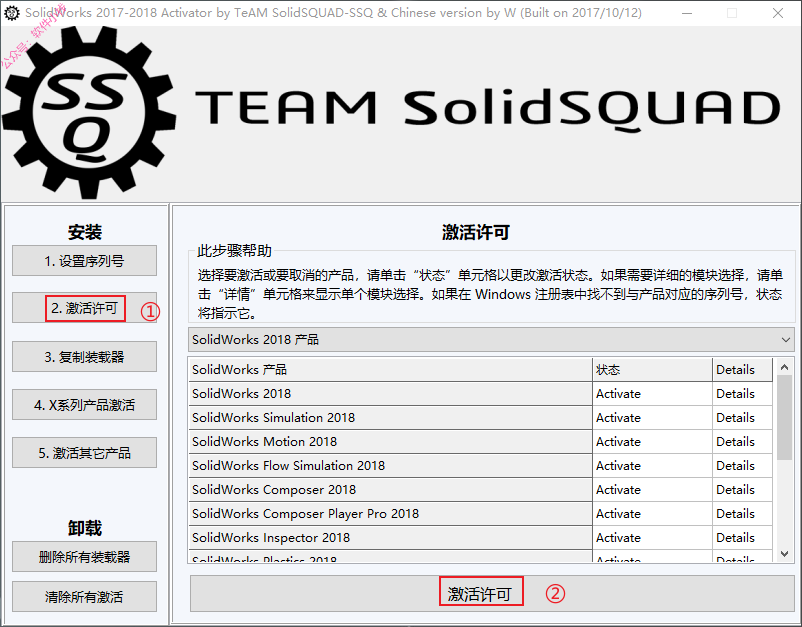Viewport: 802px width, 627px height.
Task: Toggle Activate status for SolidWorks Composer 2018
Action: coord(652,490)
